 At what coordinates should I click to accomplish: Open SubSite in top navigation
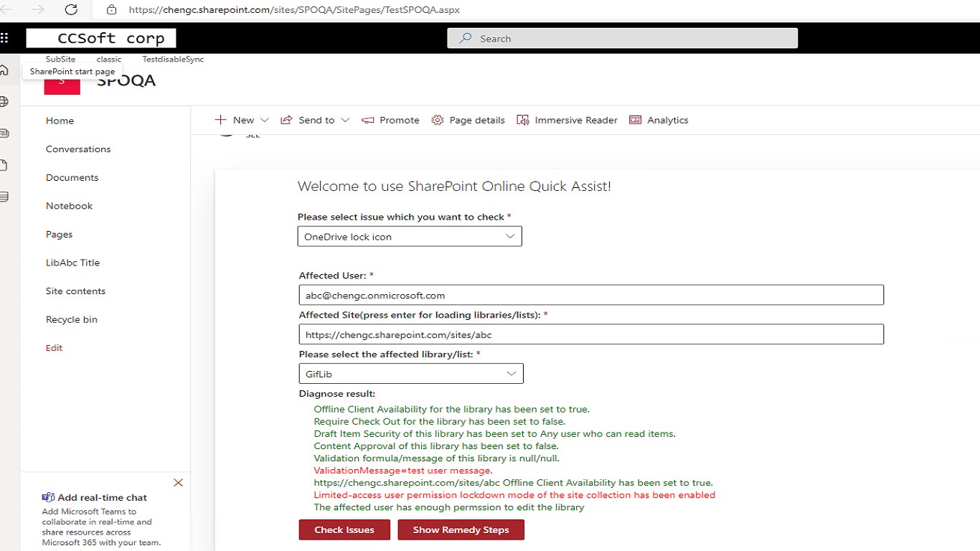pyautogui.click(x=60, y=60)
